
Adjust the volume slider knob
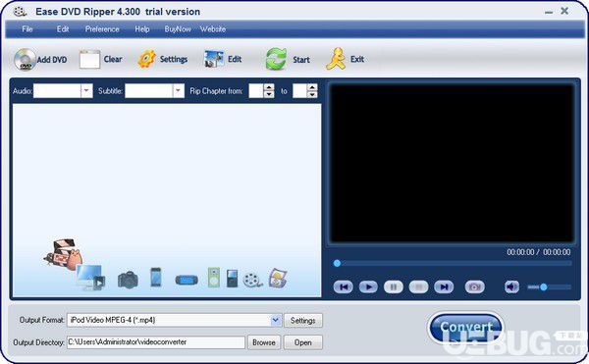pyautogui.click(x=543, y=287)
